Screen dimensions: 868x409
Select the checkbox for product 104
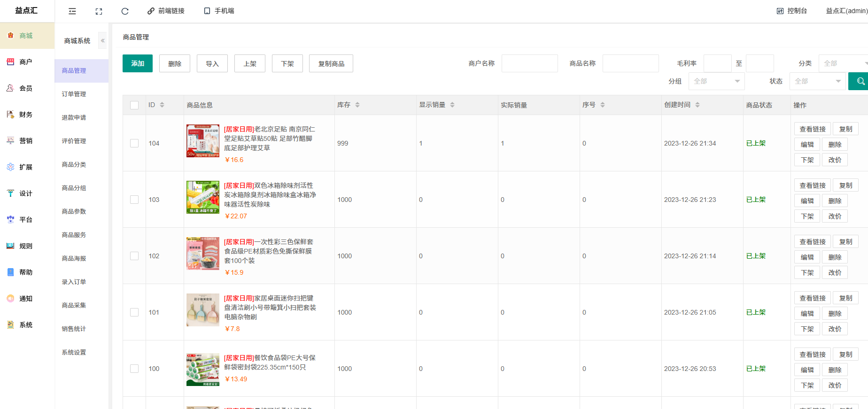click(x=134, y=143)
